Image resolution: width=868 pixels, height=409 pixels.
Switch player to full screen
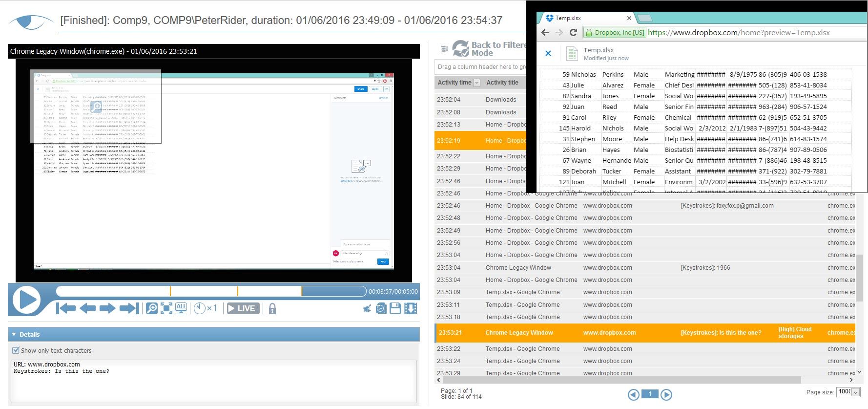tap(166, 308)
